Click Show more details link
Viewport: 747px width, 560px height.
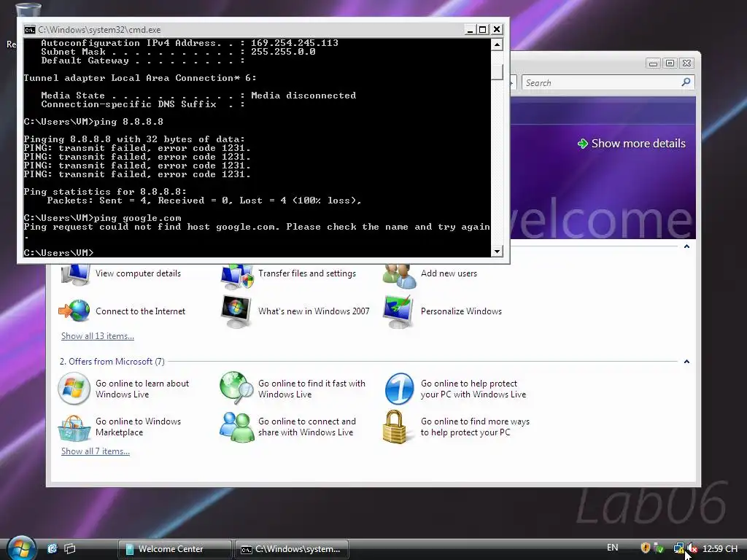[x=632, y=144]
